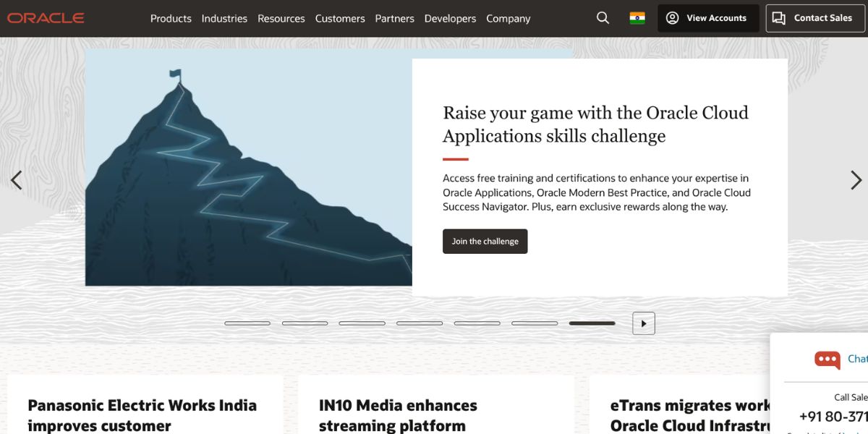Open the Industries menu
Screen dimensions: 868x434
(224, 19)
